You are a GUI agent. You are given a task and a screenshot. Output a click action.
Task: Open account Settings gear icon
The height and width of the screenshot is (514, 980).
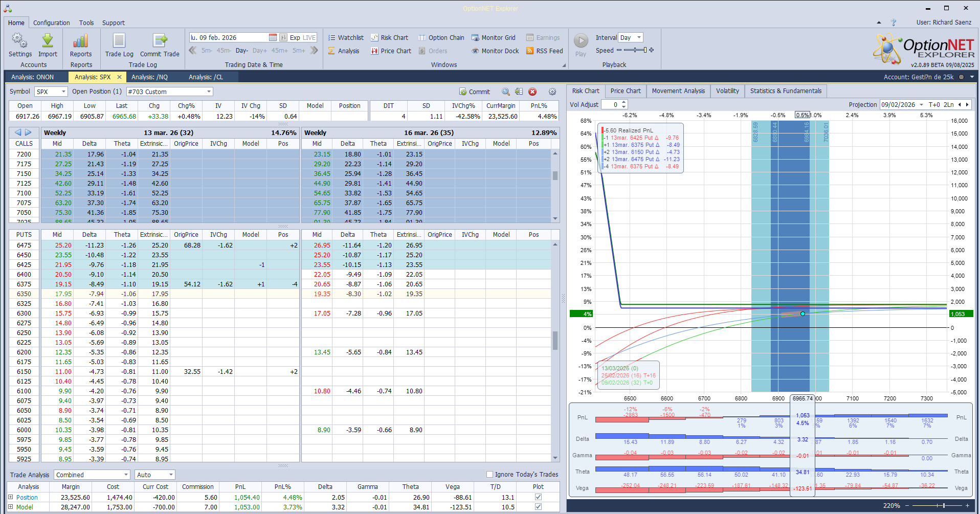point(20,41)
